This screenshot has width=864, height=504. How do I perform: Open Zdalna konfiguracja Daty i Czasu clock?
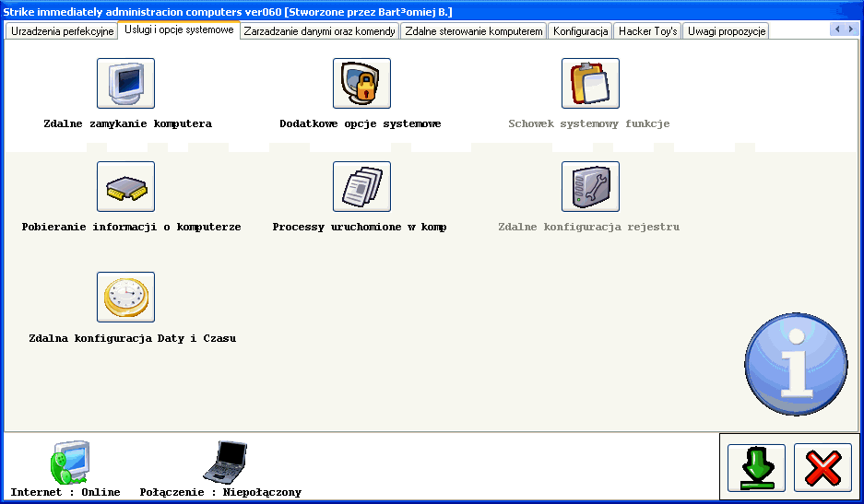[125, 298]
